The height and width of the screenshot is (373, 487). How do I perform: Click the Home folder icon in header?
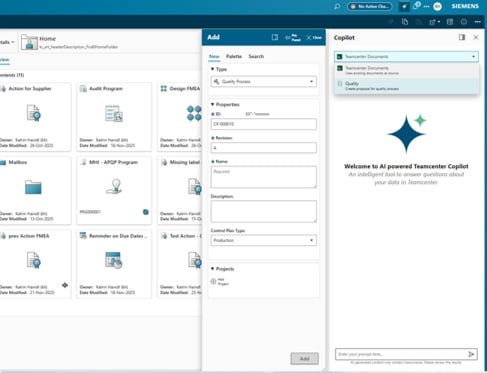pos(29,42)
